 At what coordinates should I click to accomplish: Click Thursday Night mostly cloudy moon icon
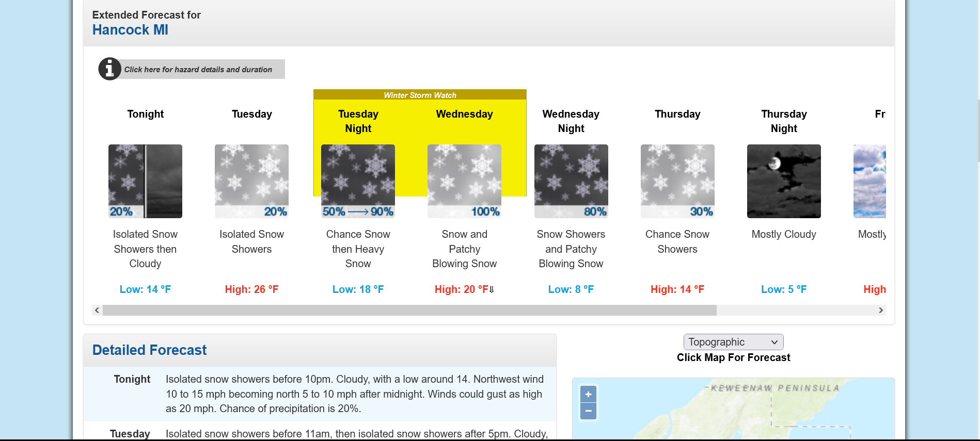tap(784, 181)
